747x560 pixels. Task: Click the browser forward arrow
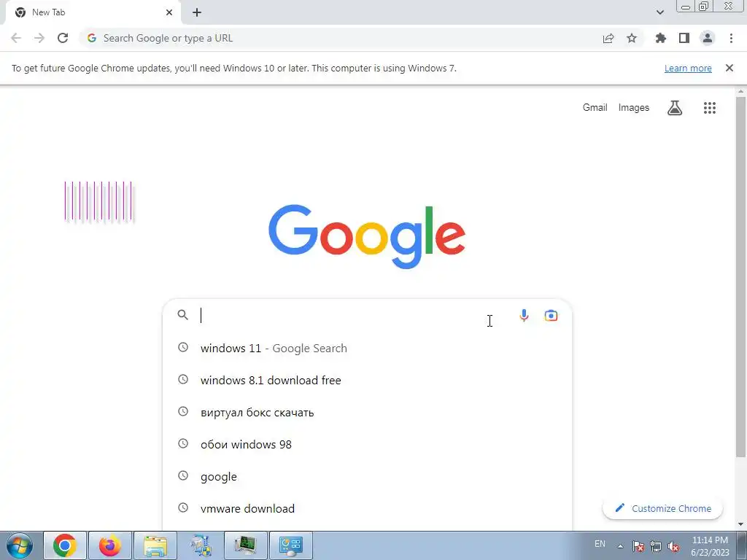point(39,38)
